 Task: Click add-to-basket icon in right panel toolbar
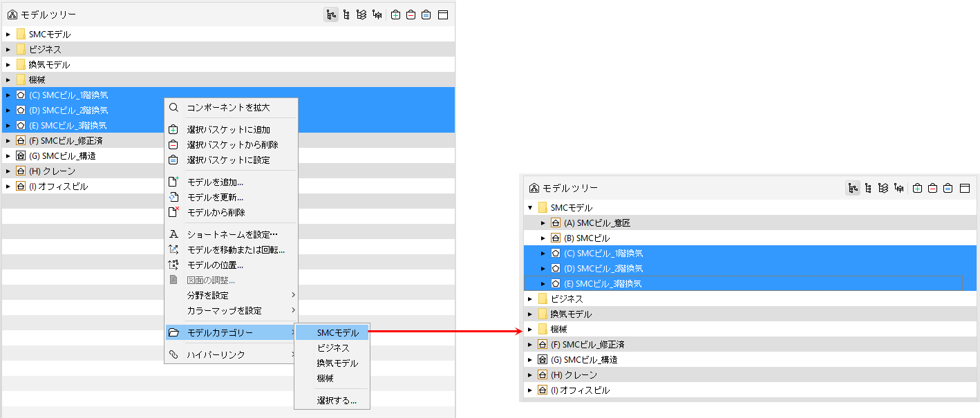point(917,188)
